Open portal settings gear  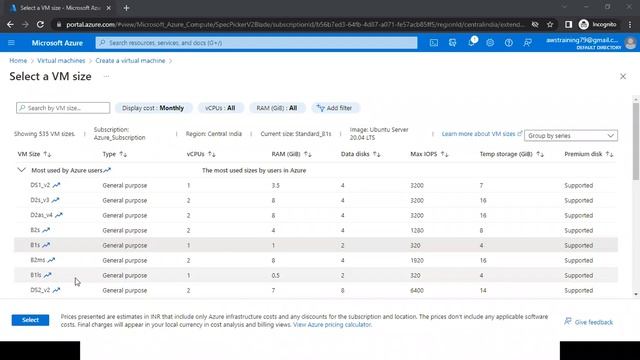pyautogui.click(x=490, y=43)
